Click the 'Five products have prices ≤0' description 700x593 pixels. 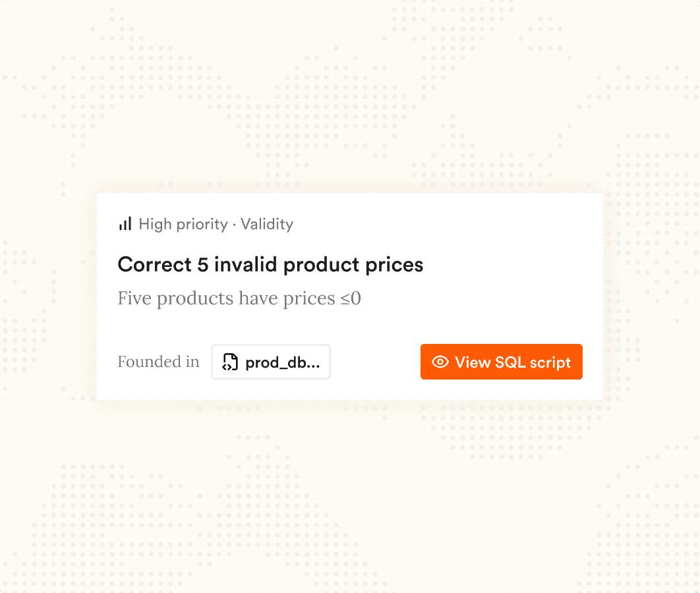pyautogui.click(x=239, y=298)
